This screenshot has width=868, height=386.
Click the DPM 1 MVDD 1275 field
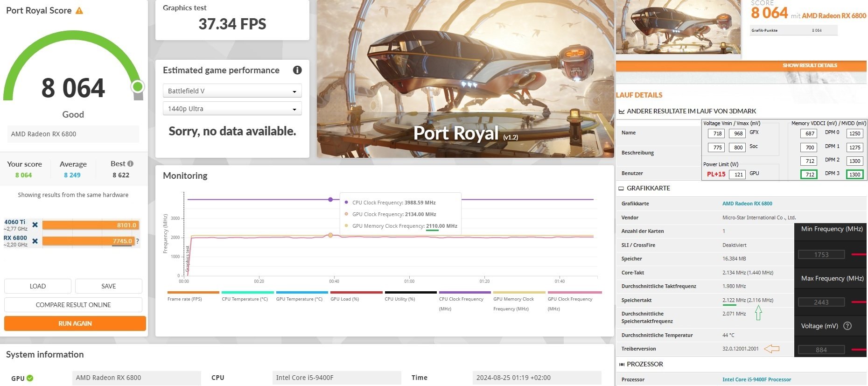click(854, 147)
